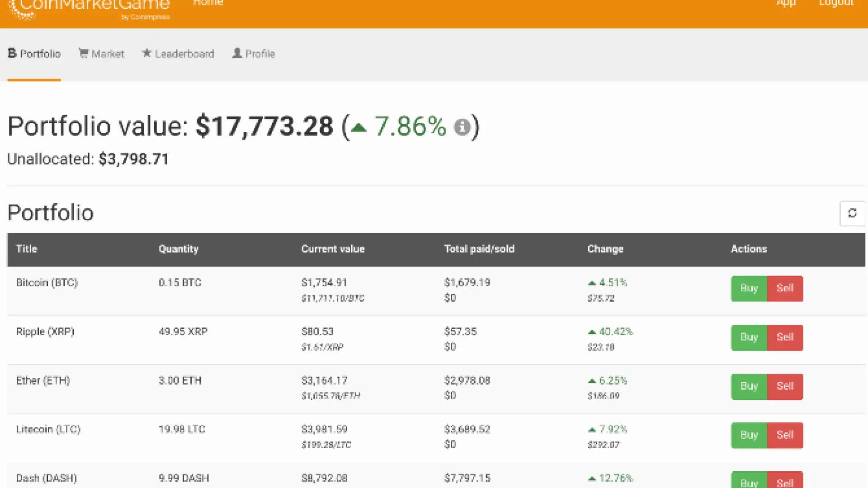Open the App menu item
The width and height of the screenshot is (868, 488).
pos(786,4)
